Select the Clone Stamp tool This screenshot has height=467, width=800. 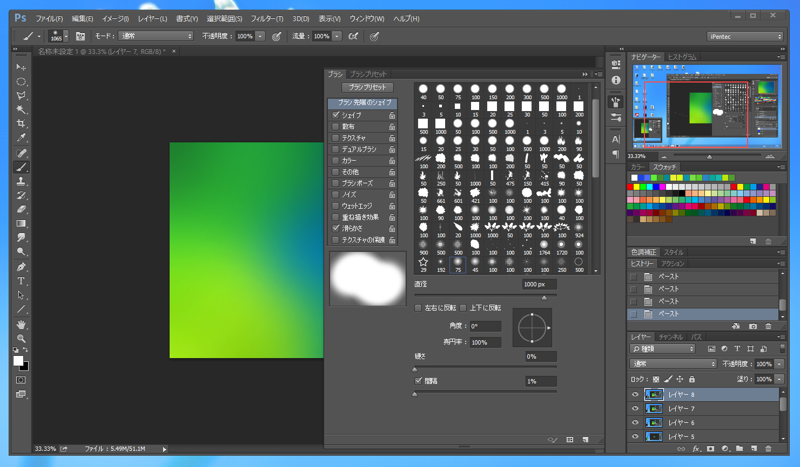[x=21, y=182]
